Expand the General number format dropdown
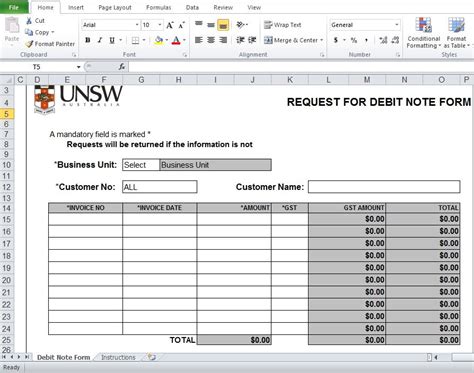This screenshot has height=373, width=474. point(396,25)
